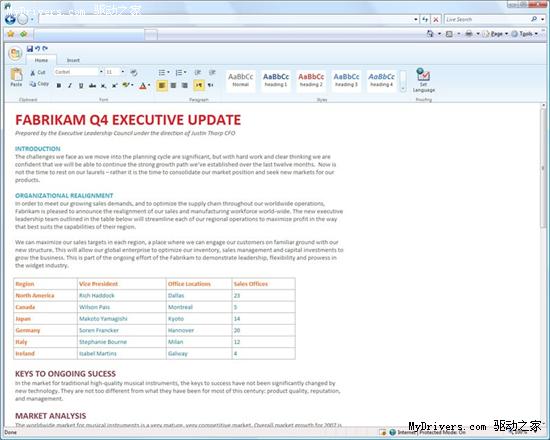Click the Redo arrow icon
Viewport: 550px width, 440px height.
(45, 49)
